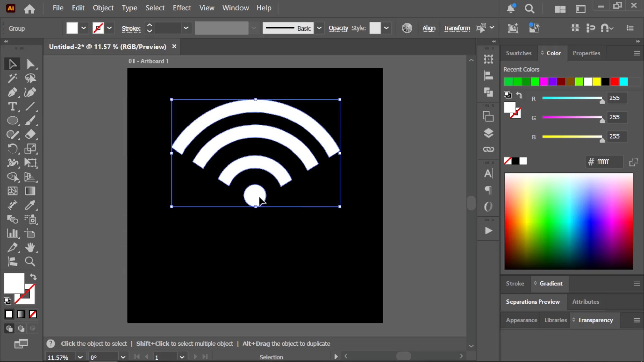
Task: Select the Ellipse tool
Action: coord(12,121)
